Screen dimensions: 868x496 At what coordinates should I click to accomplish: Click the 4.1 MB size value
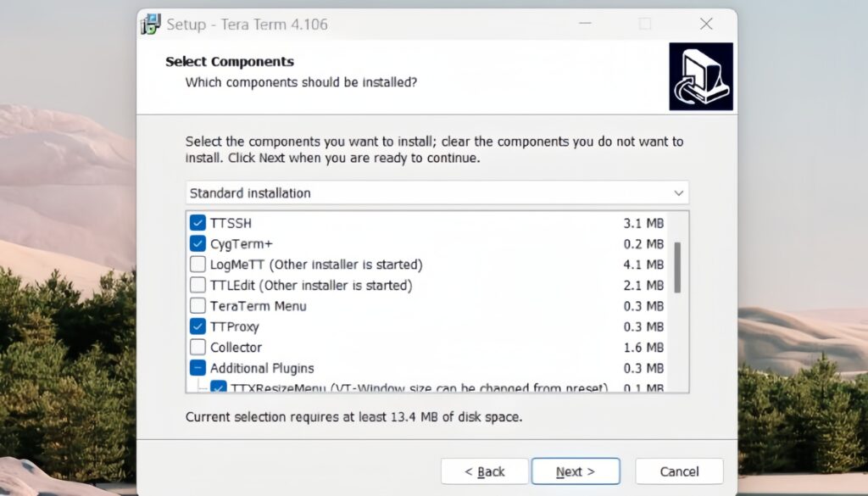pos(643,265)
